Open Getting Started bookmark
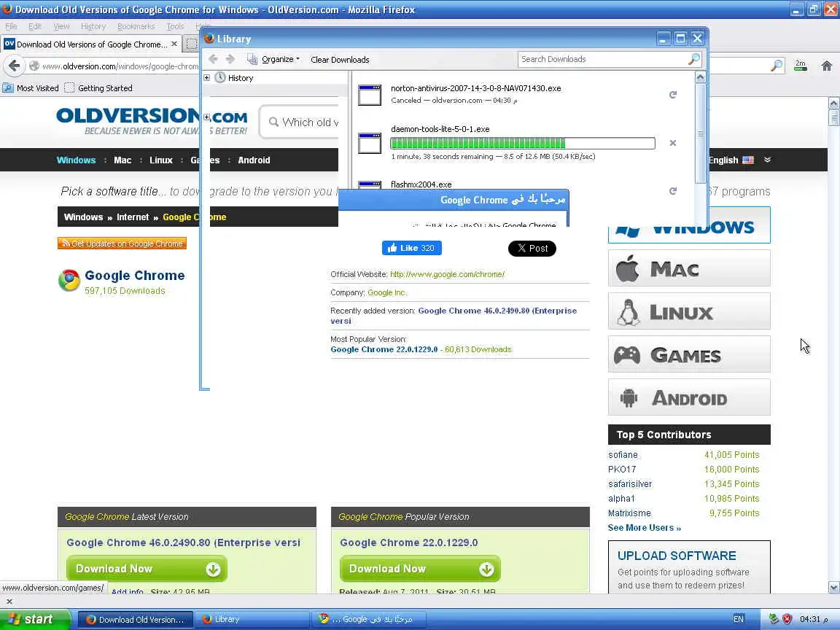840x630 pixels. pyautogui.click(x=98, y=87)
